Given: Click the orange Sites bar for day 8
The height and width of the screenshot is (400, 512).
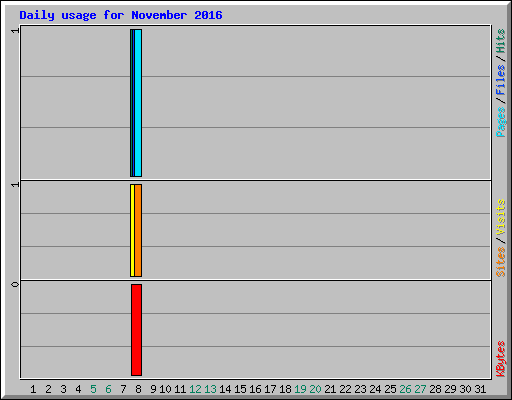Looking at the screenshot, I should 138,230.
